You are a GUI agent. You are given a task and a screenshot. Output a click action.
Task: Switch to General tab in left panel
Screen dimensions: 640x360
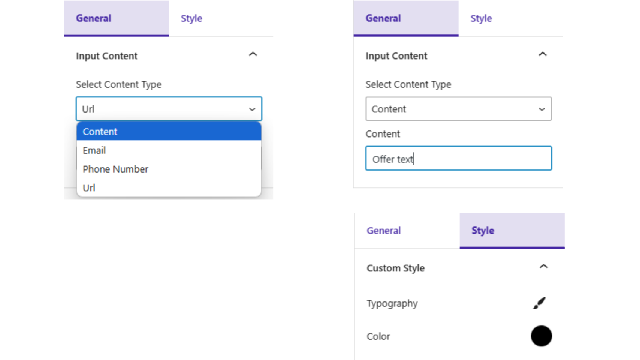point(116,18)
